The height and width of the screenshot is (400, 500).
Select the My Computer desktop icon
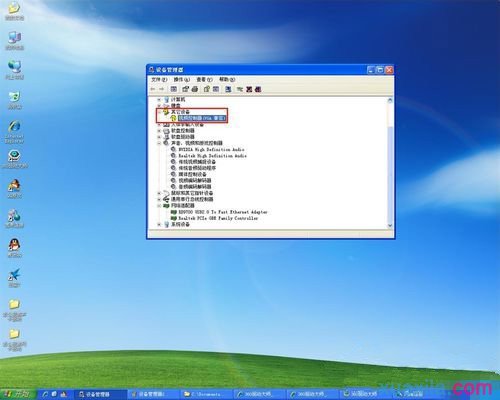coord(14,41)
